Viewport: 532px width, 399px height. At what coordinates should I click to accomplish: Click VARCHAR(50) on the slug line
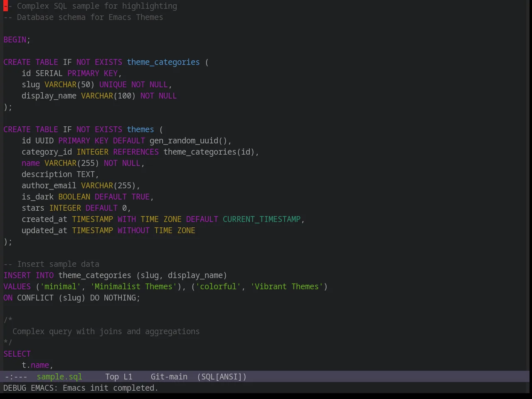(69, 84)
